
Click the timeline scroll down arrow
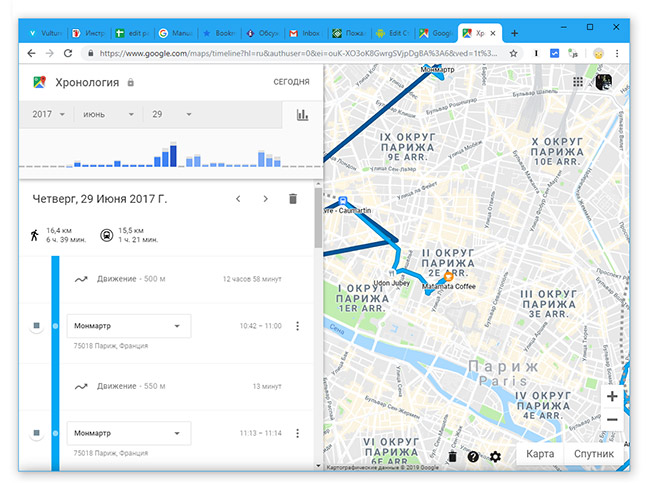click(x=318, y=466)
